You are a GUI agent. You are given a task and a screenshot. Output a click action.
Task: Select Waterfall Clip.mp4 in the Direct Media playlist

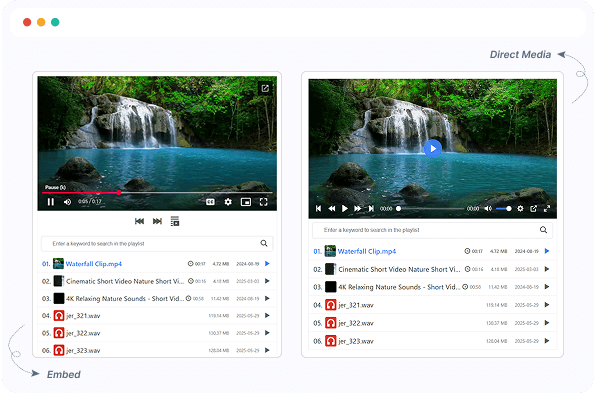pos(367,251)
